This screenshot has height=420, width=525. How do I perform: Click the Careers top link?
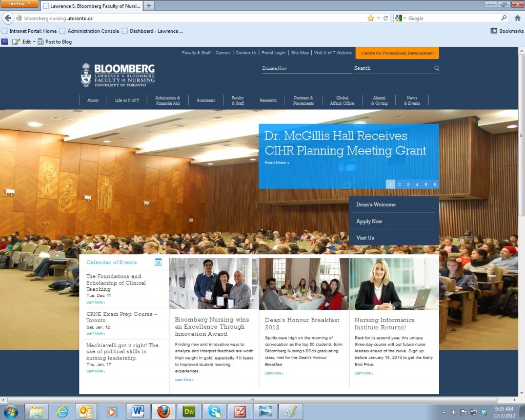coord(223,53)
